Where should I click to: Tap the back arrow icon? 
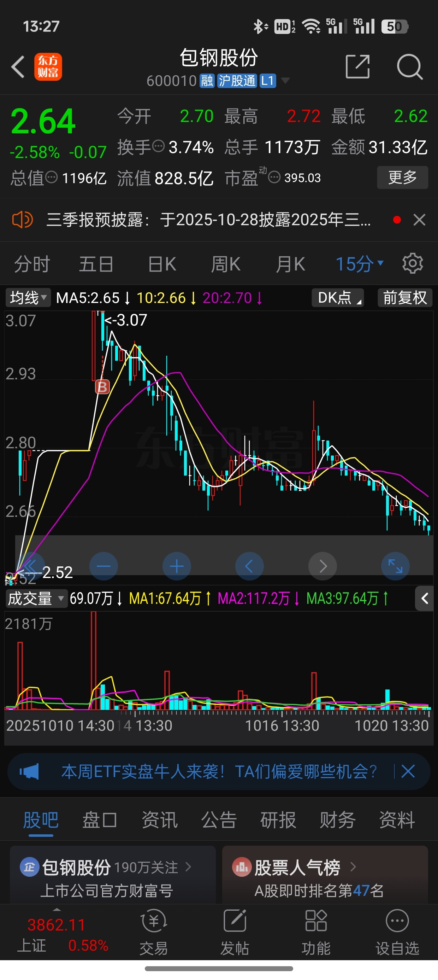[x=18, y=67]
